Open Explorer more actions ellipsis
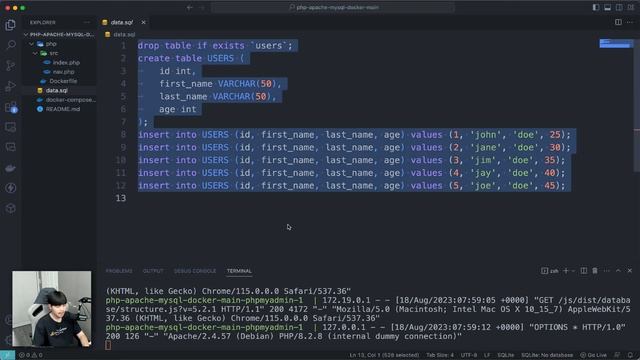Image resolution: width=640 pixels, height=360 pixels. 87,22
